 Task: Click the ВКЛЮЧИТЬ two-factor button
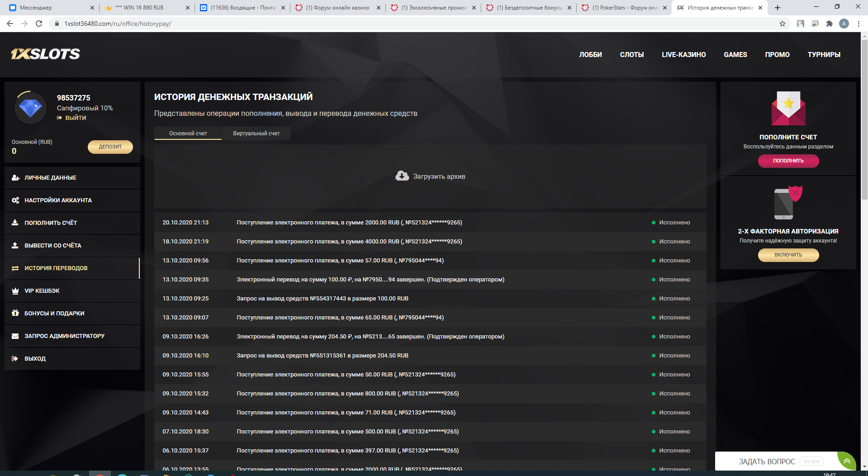788,255
